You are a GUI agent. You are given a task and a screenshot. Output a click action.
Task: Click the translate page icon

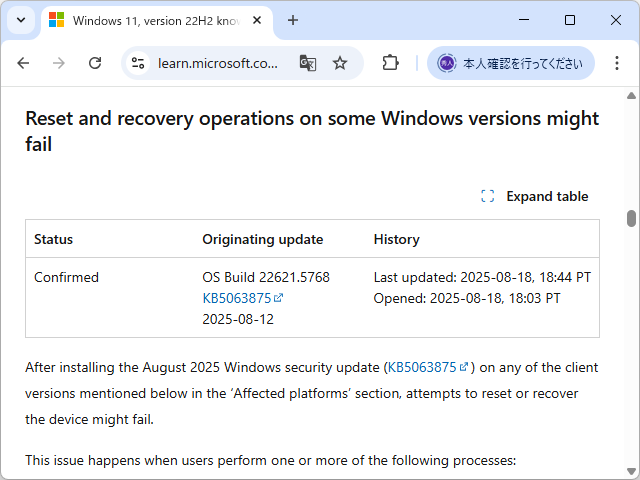pos(307,63)
